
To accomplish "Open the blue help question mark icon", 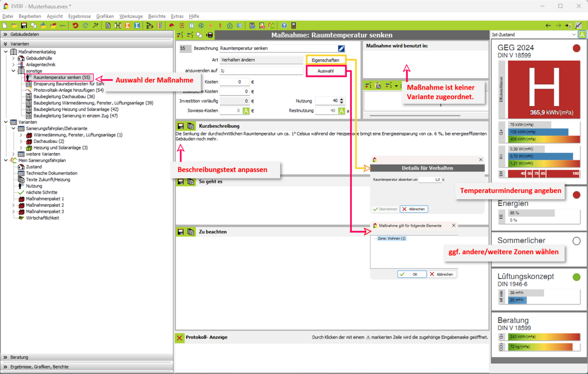I will click(284, 25).
